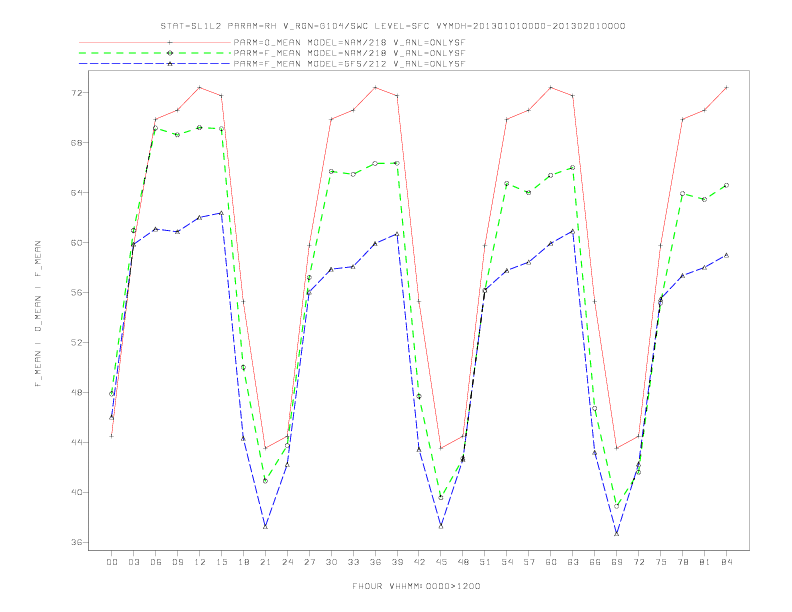Click the x-axis tick label 84
792x612 pixels.
(x=727, y=562)
